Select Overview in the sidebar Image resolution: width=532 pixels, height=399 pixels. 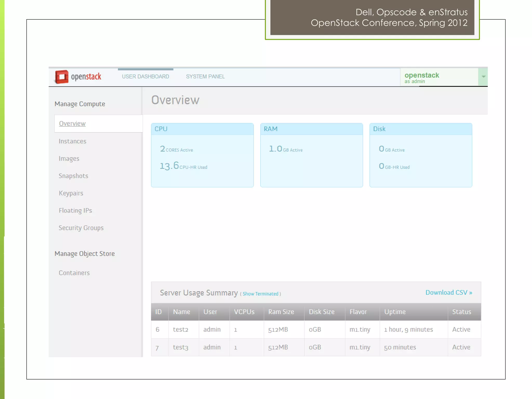point(72,124)
